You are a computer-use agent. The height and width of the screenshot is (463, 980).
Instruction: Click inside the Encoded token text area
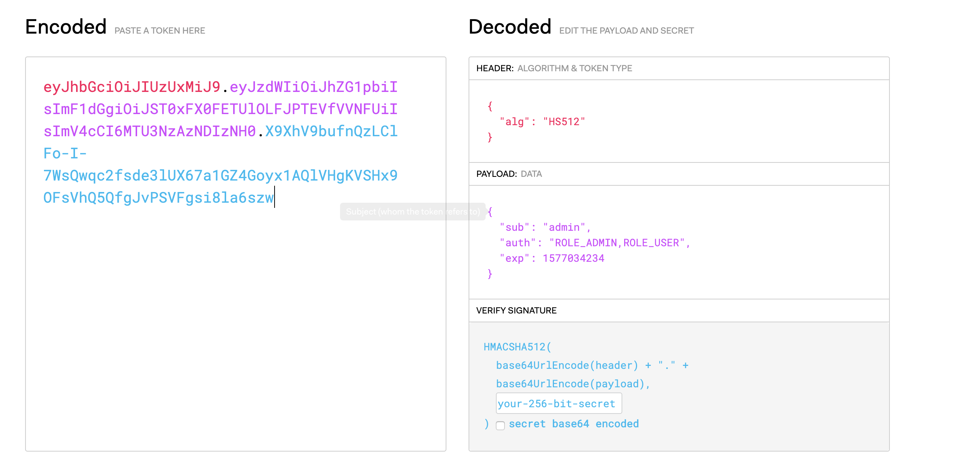point(235,254)
